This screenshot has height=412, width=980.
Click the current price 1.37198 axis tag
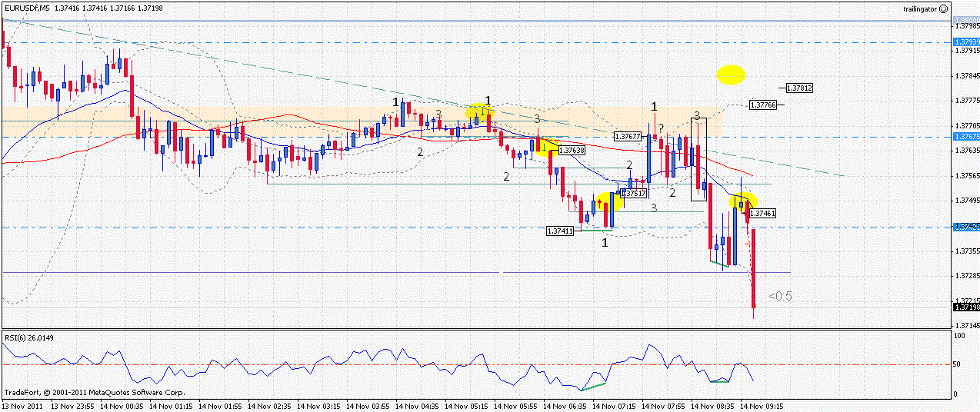(x=966, y=307)
